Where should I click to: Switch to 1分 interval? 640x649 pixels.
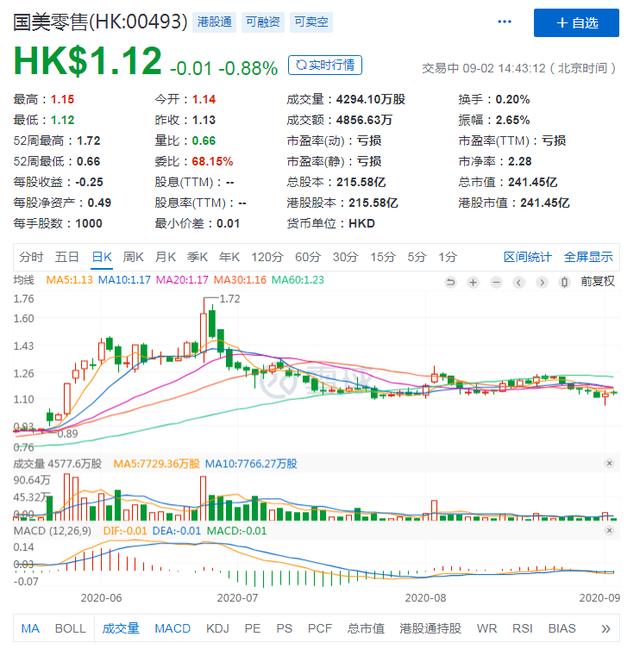tap(448, 257)
